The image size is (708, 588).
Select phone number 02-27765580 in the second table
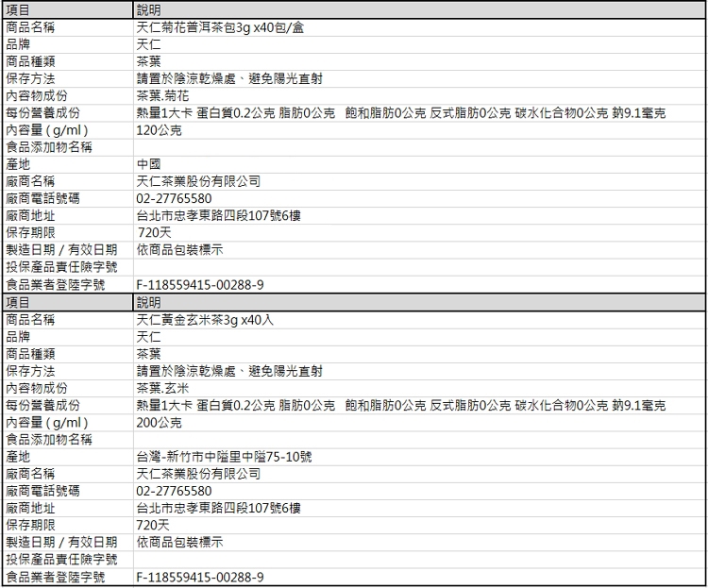pyautogui.click(x=174, y=491)
